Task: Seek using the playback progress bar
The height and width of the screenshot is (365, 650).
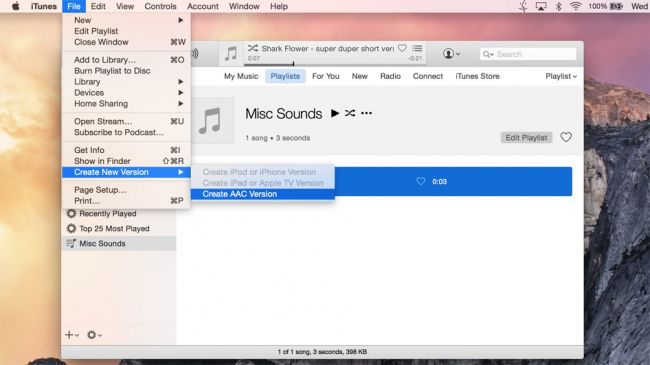Action: (334, 63)
